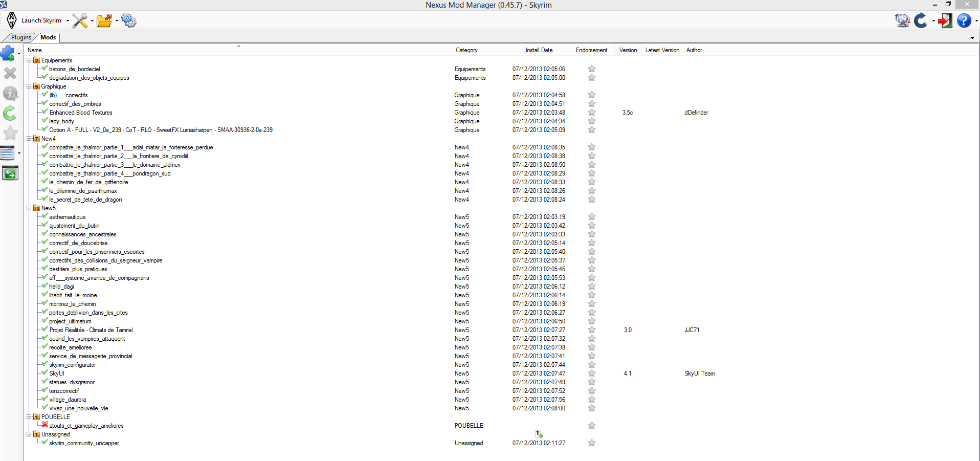
Task: Open the tab list dropdown arrow on the tab strip
Action: [972, 38]
